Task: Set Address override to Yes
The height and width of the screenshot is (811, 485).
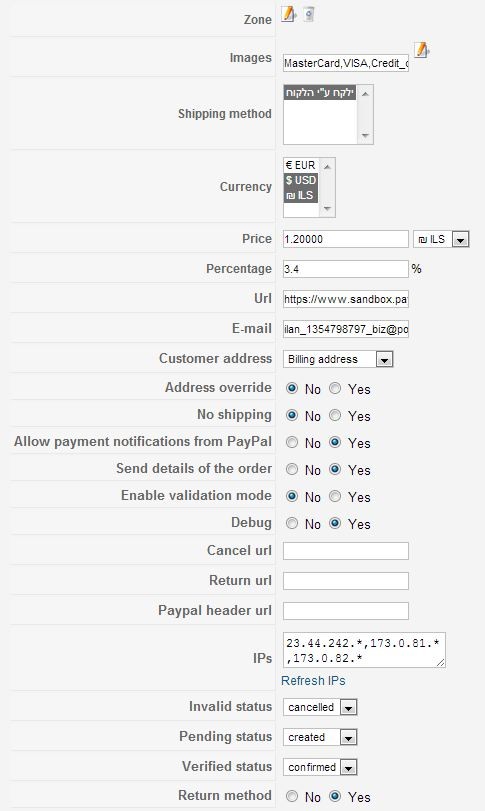Action: point(335,388)
